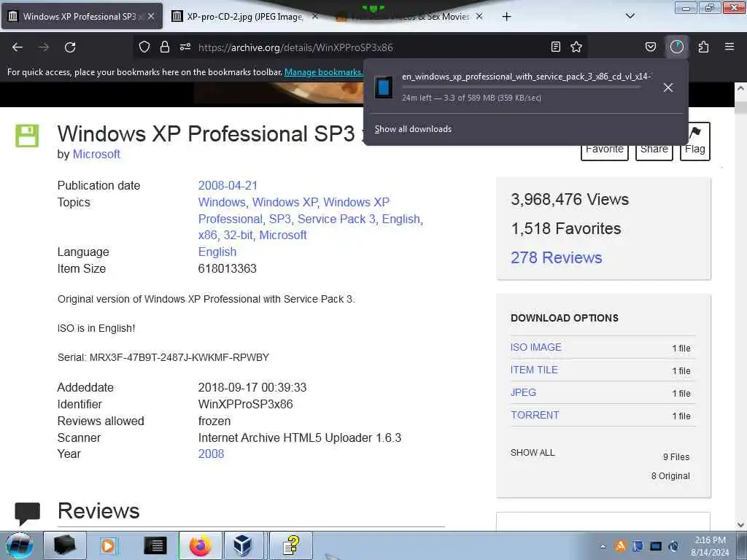
Task: Click the serial number text line
Action: [x=163, y=357]
